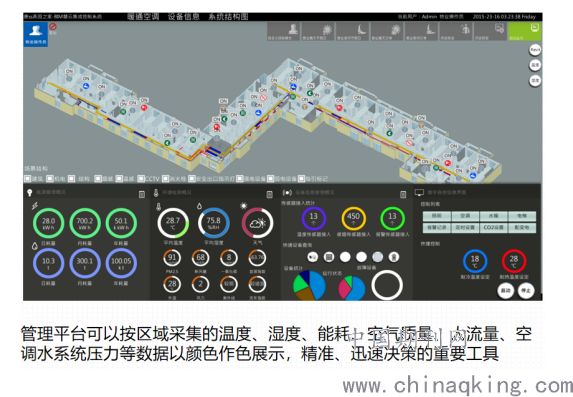Click the 28℃ heating temperature setpoint dial

(514, 261)
